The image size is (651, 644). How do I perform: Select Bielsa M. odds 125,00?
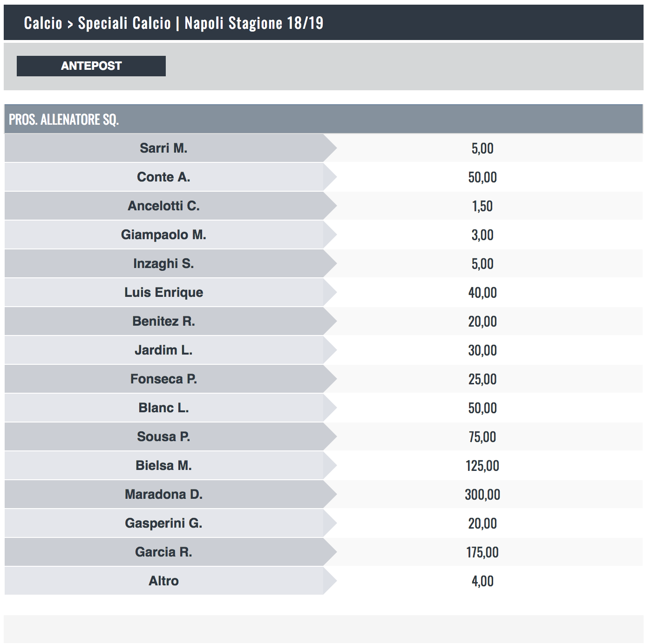pos(482,466)
